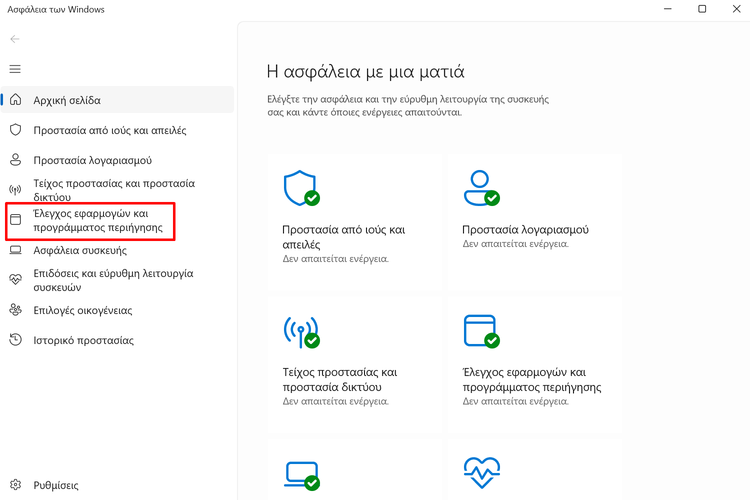Open the hamburger navigation menu
This screenshot has height=500, width=750.
[15, 69]
